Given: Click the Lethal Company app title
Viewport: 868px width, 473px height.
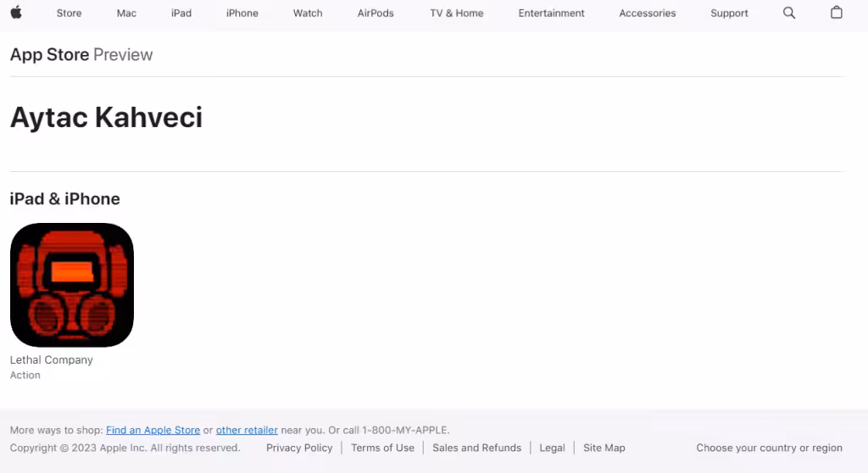Looking at the screenshot, I should (52, 360).
